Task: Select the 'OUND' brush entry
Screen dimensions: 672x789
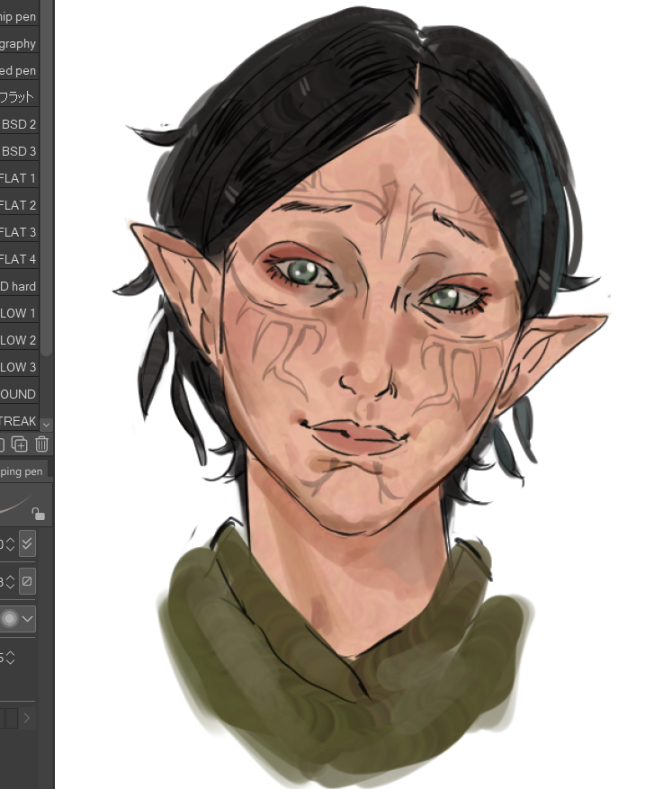Action: 19,394
